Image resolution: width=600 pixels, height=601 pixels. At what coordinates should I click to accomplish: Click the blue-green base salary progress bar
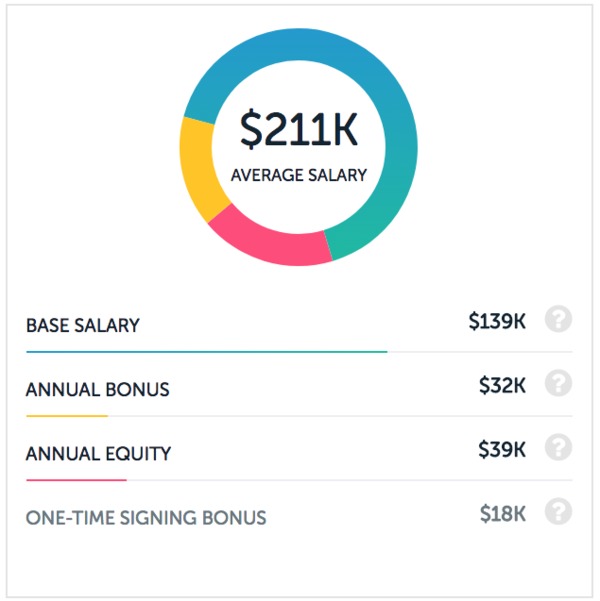click(x=207, y=351)
